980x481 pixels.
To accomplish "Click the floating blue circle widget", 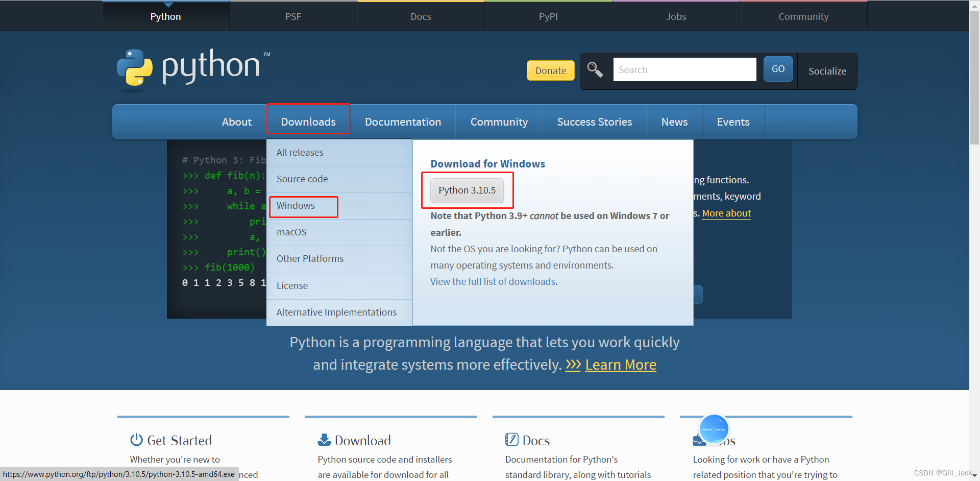I will tap(714, 429).
